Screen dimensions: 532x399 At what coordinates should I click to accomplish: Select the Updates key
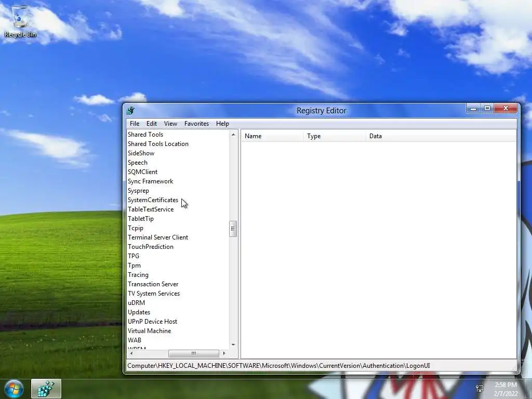pos(139,312)
